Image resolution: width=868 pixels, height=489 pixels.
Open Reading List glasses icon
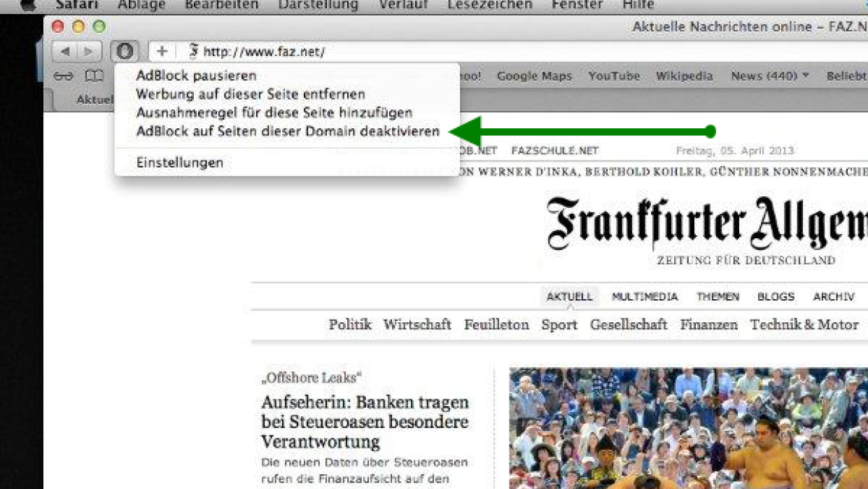[64, 76]
